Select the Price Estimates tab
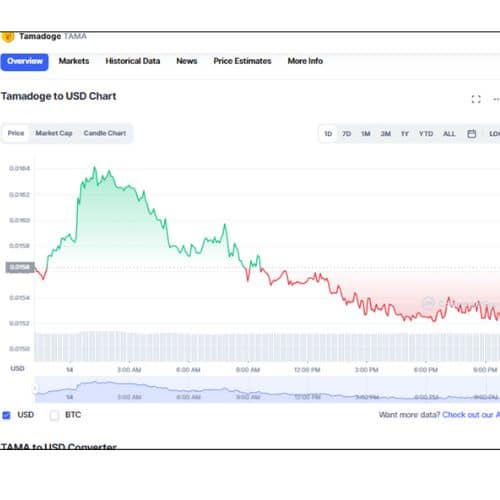The width and height of the screenshot is (500, 500). click(x=242, y=61)
